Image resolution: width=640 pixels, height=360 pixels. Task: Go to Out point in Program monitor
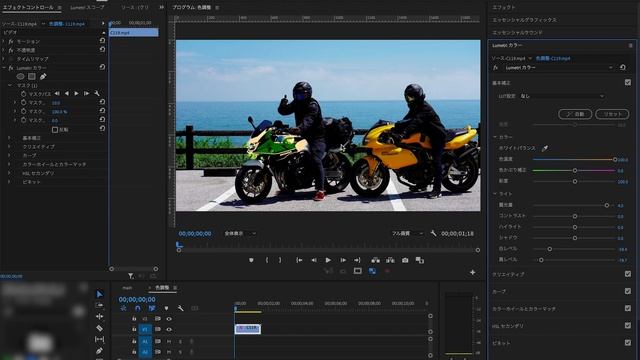(x=357, y=260)
